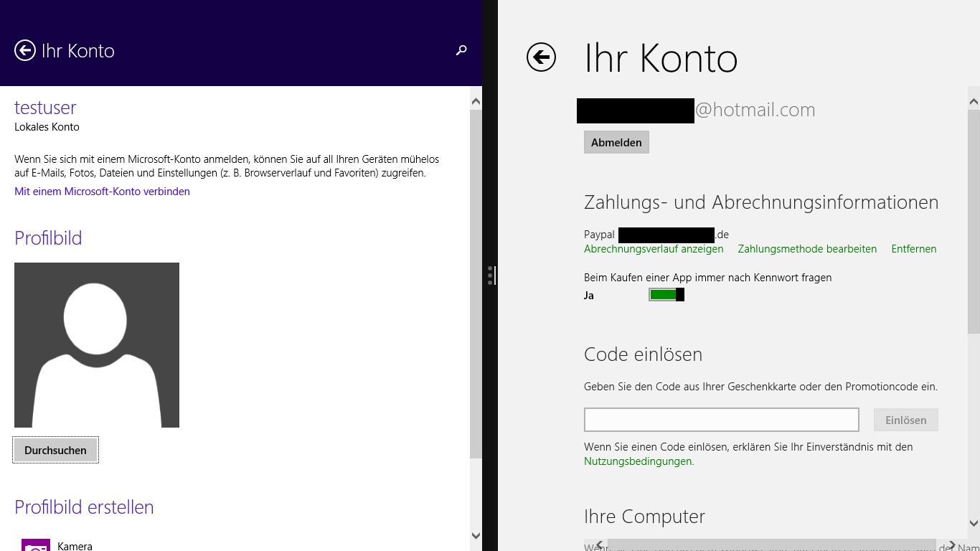Open the Nutzungsbedingungen link
This screenshot has width=980, height=551.
638,461
